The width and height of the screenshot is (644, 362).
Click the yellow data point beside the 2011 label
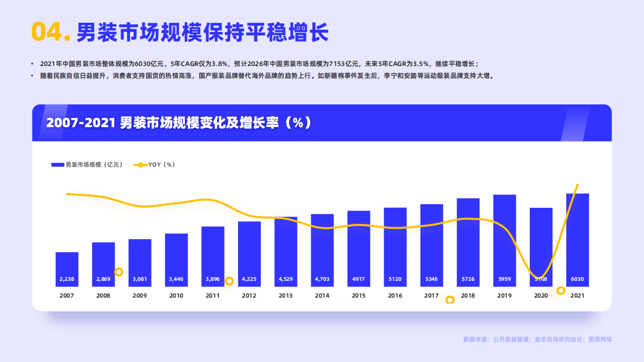click(229, 280)
